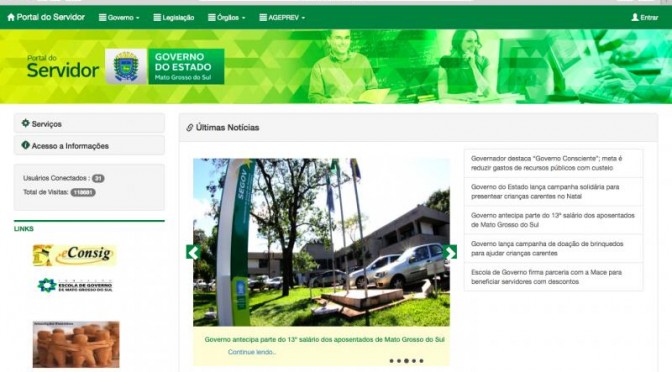Click the info icon beside Acesso a Informações

pos(26,145)
